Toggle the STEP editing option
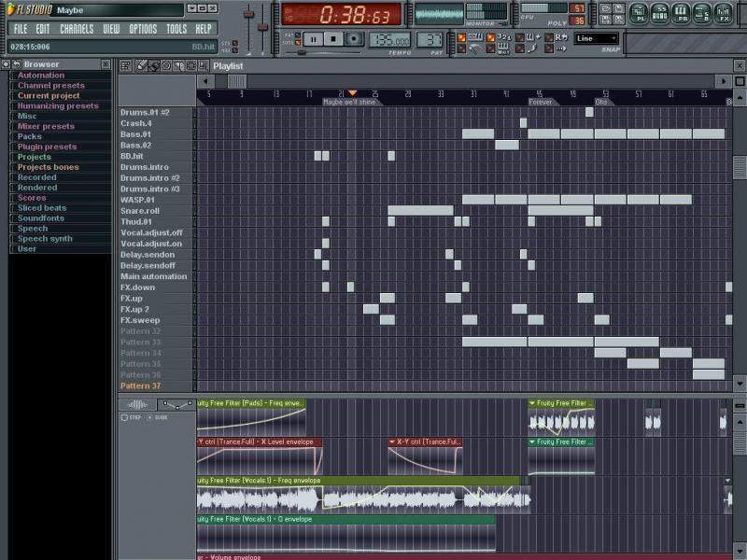Viewport: 747px width, 560px height. (125, 417)
